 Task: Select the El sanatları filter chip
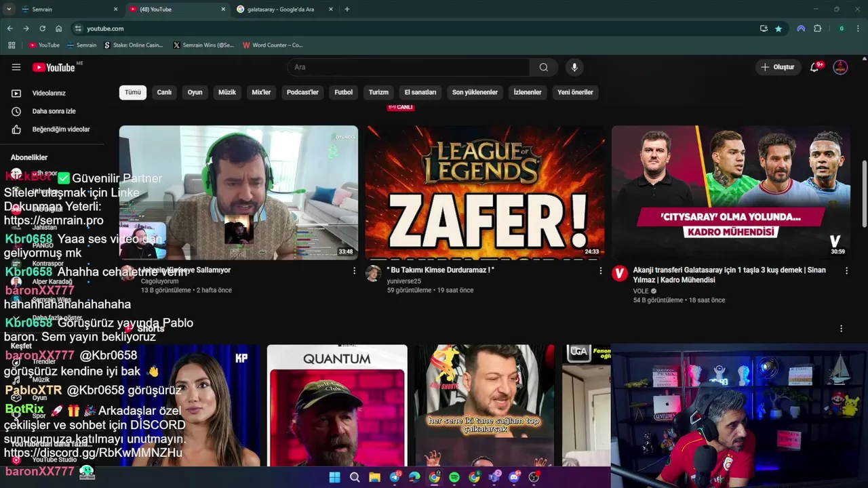tap(420, 92)
